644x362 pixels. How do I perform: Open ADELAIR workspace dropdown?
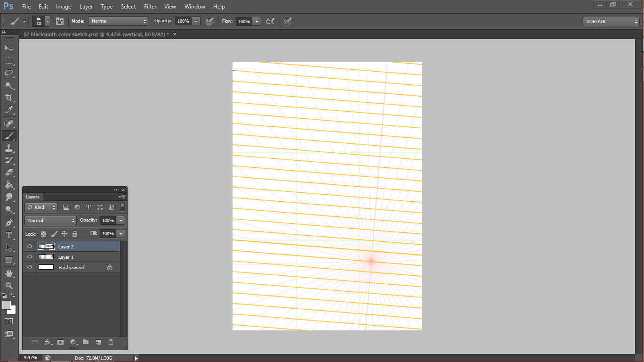pos(611,22)
